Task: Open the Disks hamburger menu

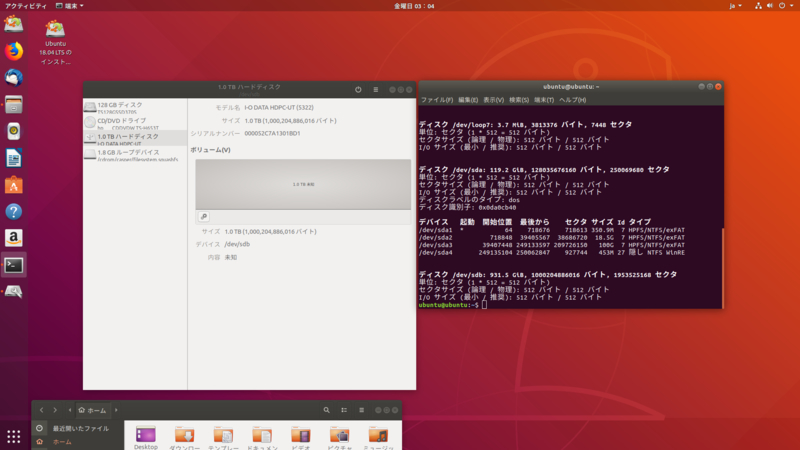Action: coord(376,89)
